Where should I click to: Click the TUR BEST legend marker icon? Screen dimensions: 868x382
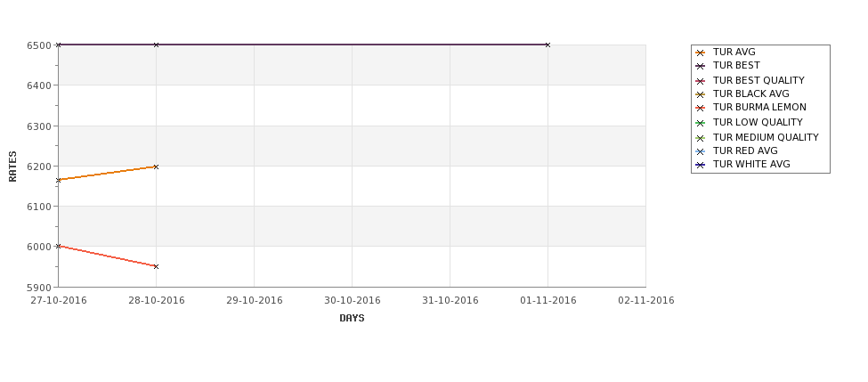[x=701, y=66]
